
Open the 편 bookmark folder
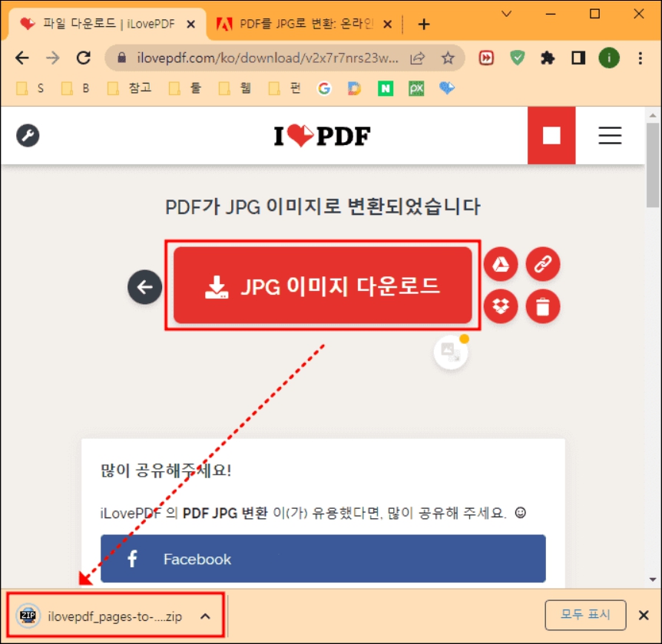point(285,88)
